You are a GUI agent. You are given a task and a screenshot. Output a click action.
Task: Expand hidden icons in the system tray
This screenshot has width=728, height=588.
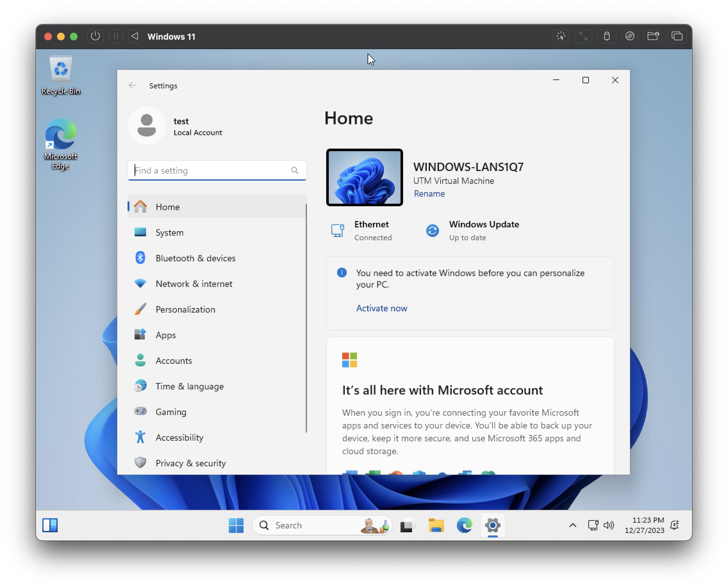point(573,525)
